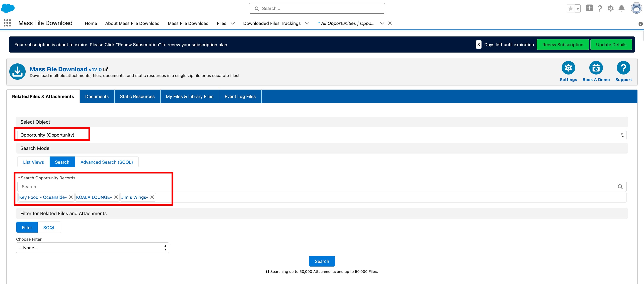Click the Renew Subscription button
The height and width of the screenshot is (284, 644).
coord(562,45)
